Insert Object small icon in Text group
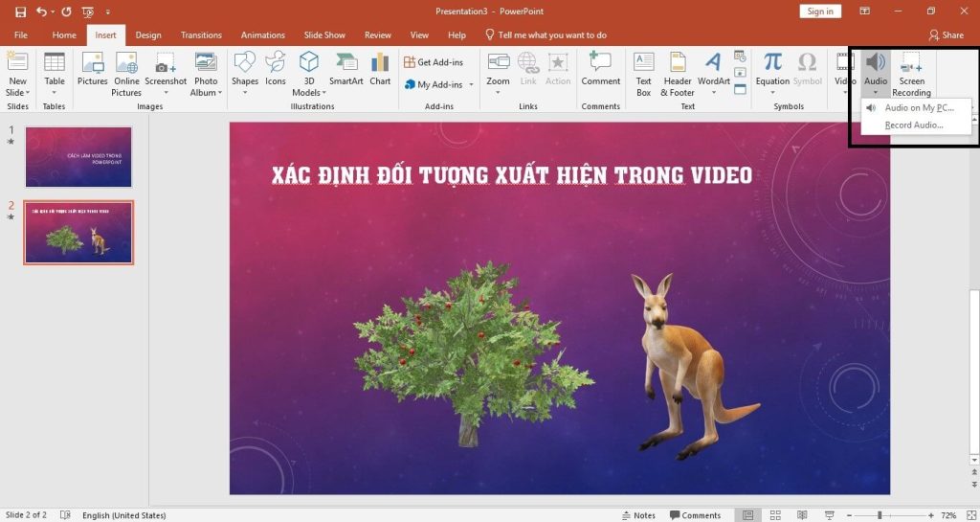980x522 pixels. click(x=740, y=89)
